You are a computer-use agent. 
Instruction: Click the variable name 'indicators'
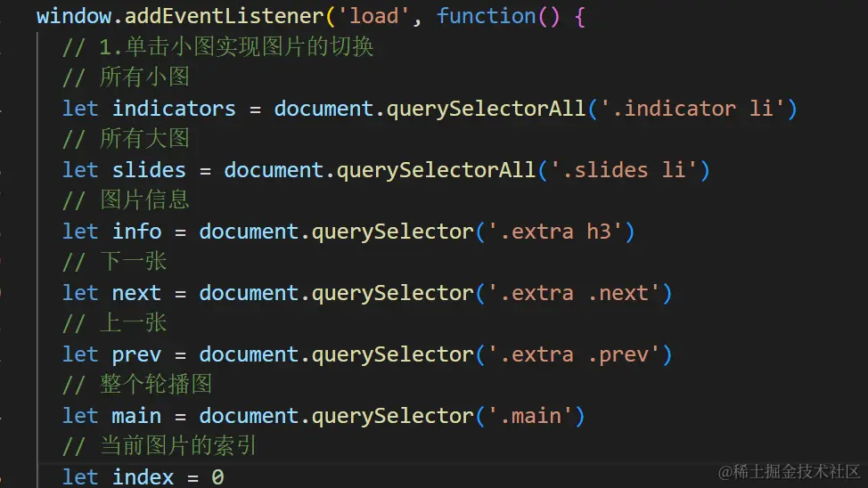174,109
